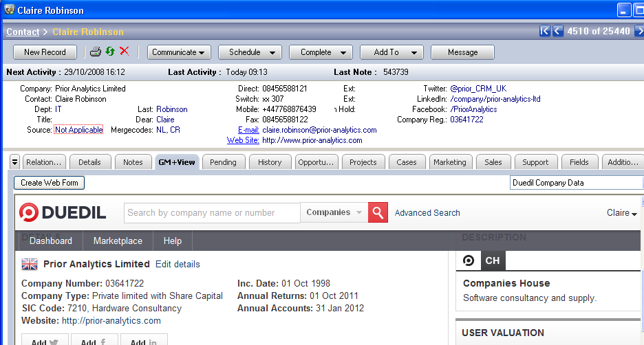
Task: Open the Support tab
Action: 535,162
